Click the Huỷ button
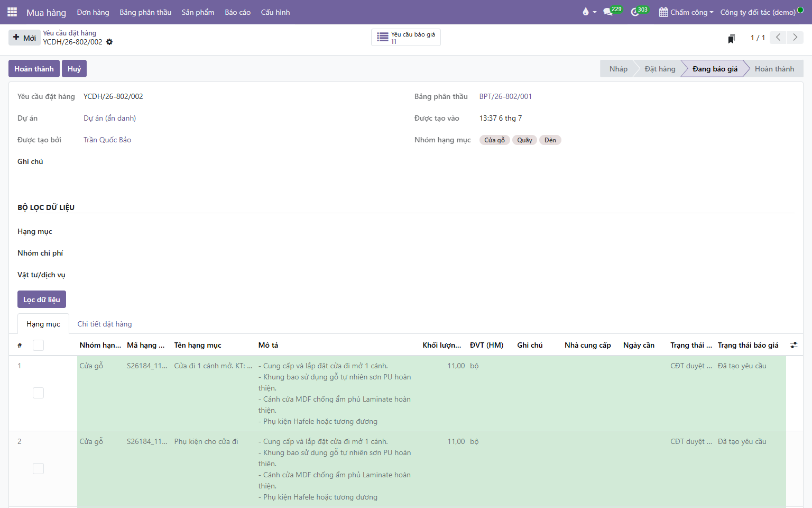812x508 pixels. (x=74, y=69)
